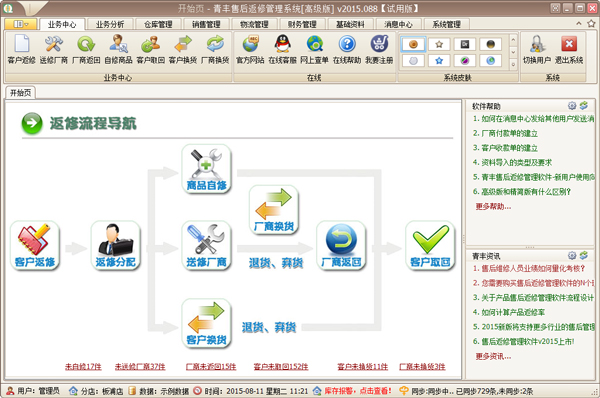Viewport: 600px width, 398px height.
Task: Open 在线客服 QQ penguin icon
Action: 282,49
